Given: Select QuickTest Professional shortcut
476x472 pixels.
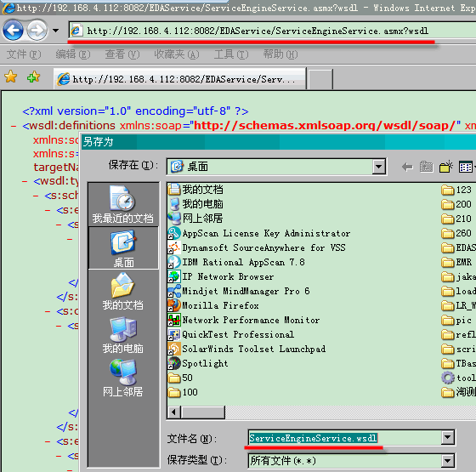Looking at the screenshot, I should (231, 334).
